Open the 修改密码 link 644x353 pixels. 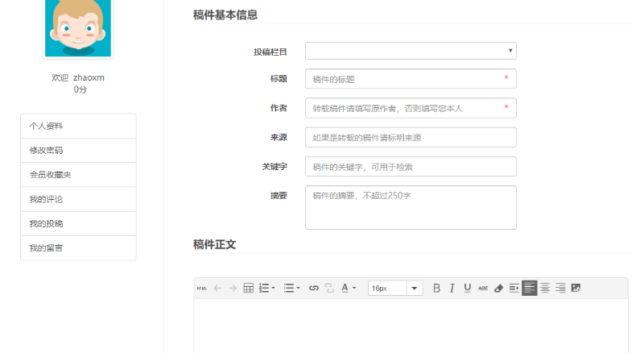(x=78, y=150)
